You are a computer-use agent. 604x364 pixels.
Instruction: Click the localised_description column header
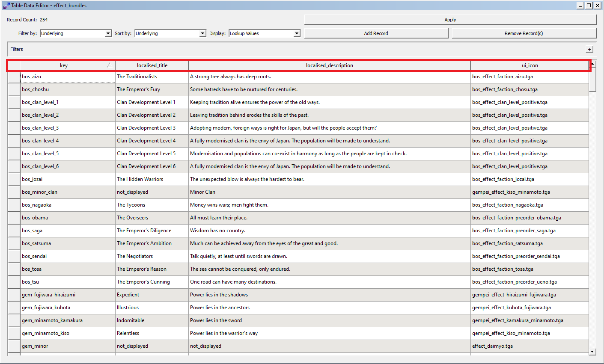[x=329, y=65]
